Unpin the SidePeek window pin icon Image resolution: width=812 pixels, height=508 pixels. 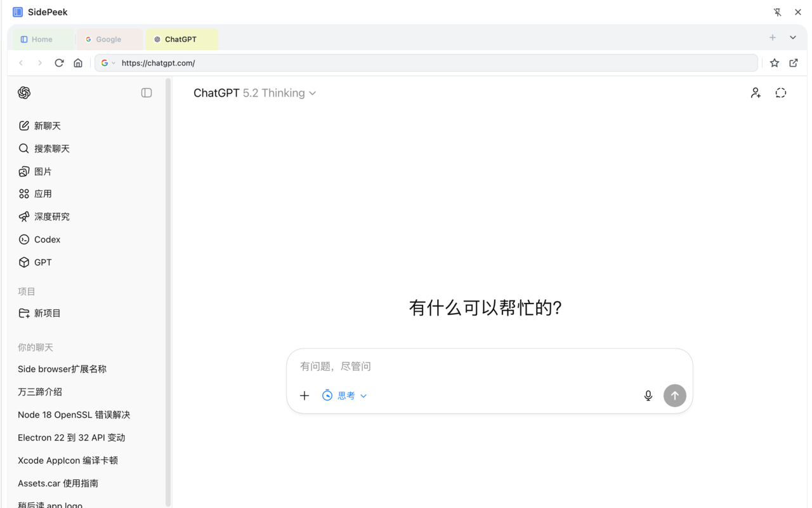coord(777,12)
